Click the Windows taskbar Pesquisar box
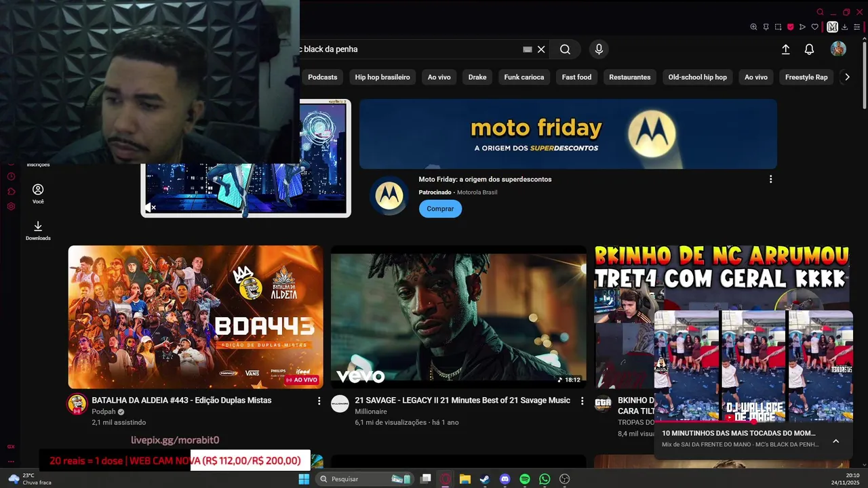 click(365, 479)
